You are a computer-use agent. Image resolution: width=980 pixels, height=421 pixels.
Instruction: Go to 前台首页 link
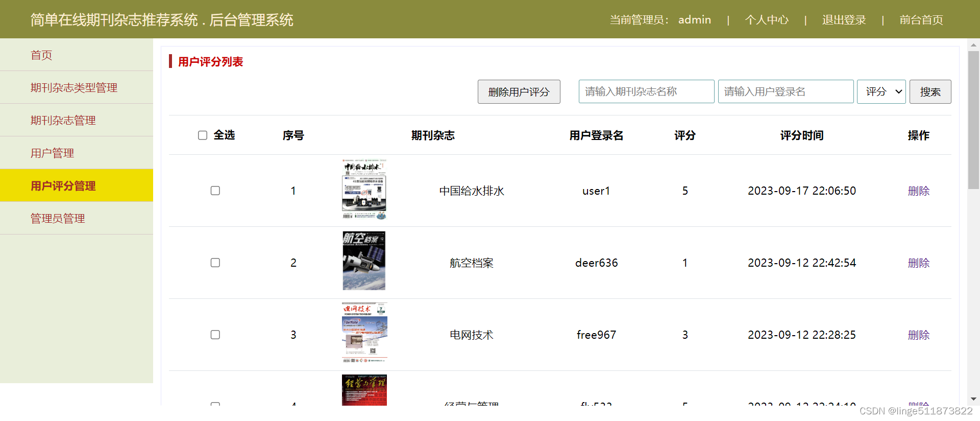point(921,20)
